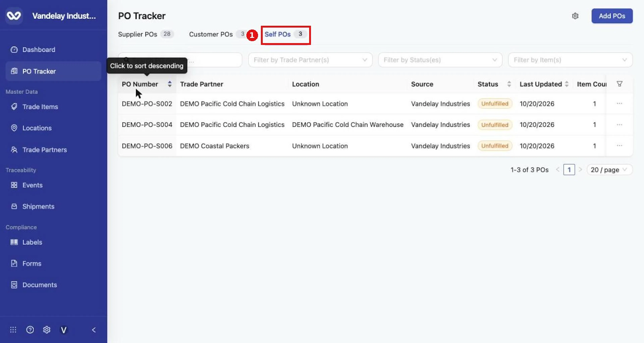This screenshot has width=644, height=343.
Task: Click Unfulfilled status badge of DEMO-PO-S006
Action: pyautogui.click(x=495, y=146)
